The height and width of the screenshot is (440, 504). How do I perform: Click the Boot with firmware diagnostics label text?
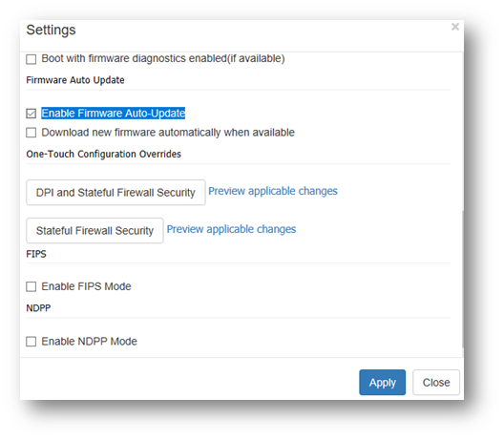[x=163, y=58]
